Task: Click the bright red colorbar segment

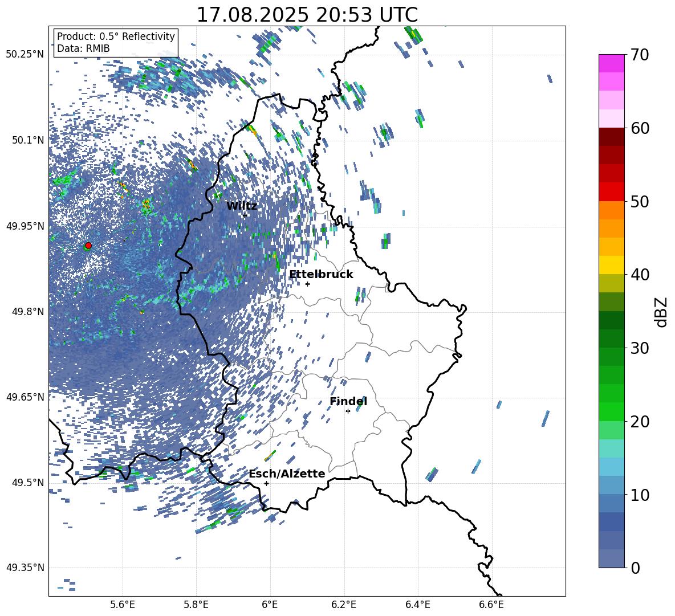Action: (611, 192)
